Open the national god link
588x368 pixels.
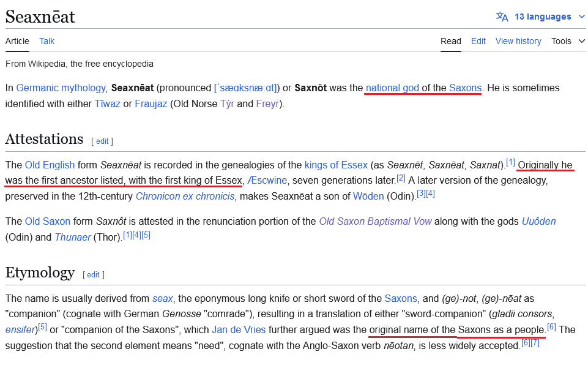click(392, 88)
